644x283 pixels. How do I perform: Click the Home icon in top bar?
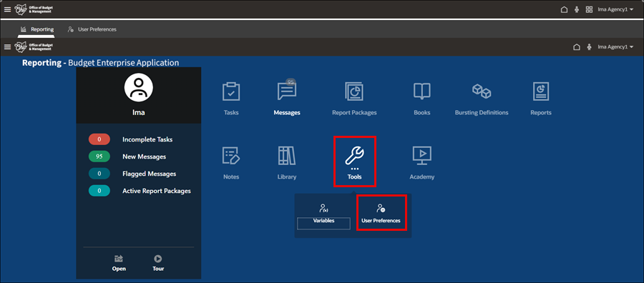564,9
